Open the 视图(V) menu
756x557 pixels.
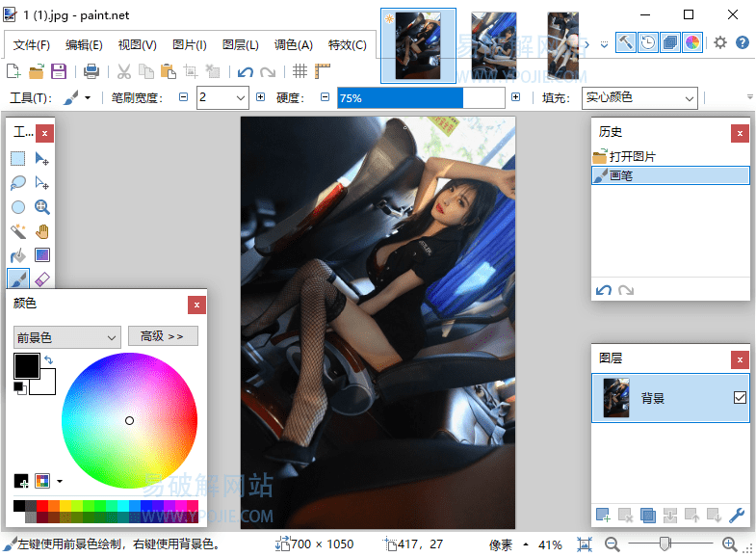pos(138,45)
